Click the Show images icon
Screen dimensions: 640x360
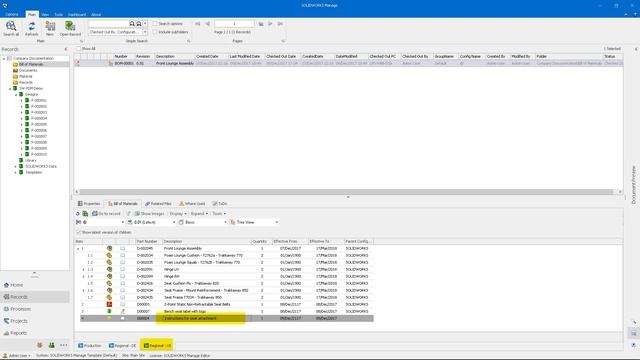(137, 213)
